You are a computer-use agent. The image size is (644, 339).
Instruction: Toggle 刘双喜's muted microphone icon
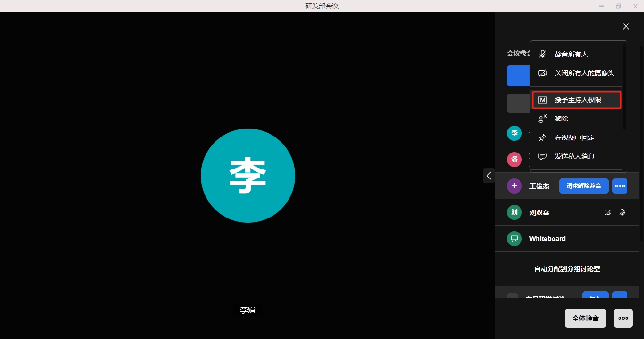(622, 212)
